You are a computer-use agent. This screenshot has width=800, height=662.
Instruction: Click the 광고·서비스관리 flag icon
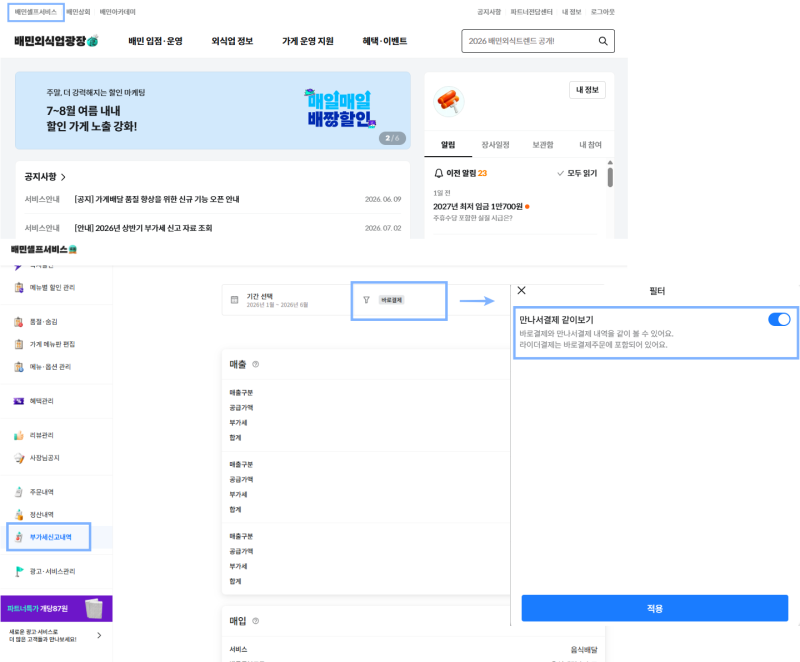pyautogui.click(x=19, y=571)
